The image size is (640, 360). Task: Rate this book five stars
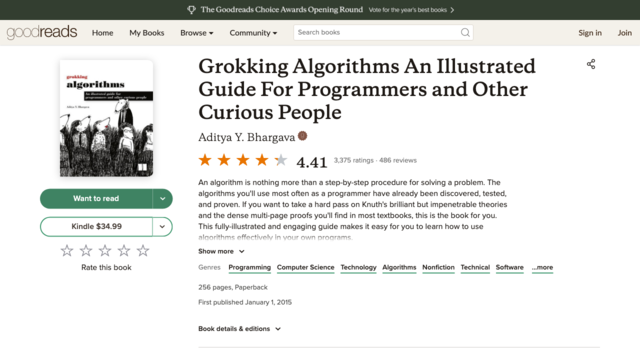(x=143, y=251)
